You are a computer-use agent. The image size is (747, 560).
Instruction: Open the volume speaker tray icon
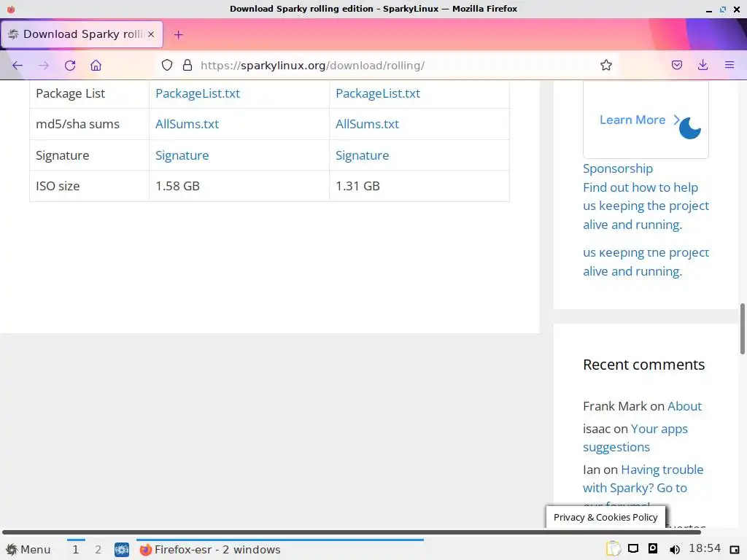pos(675,549)
